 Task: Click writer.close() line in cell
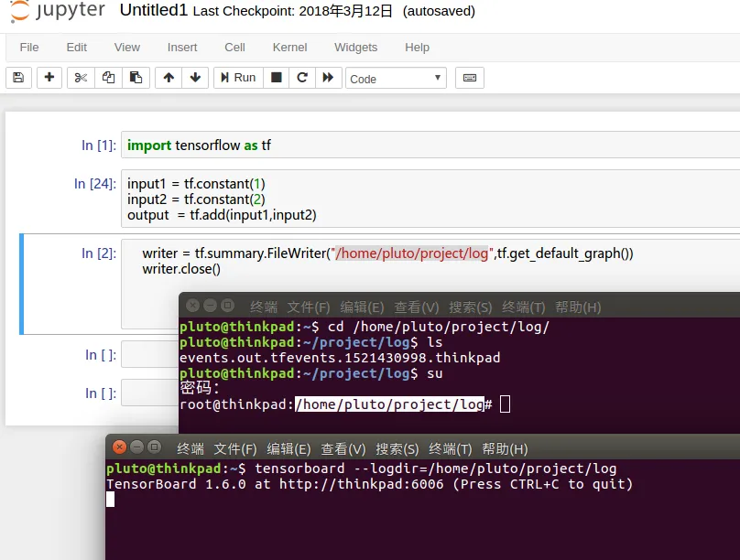(181, 269)
